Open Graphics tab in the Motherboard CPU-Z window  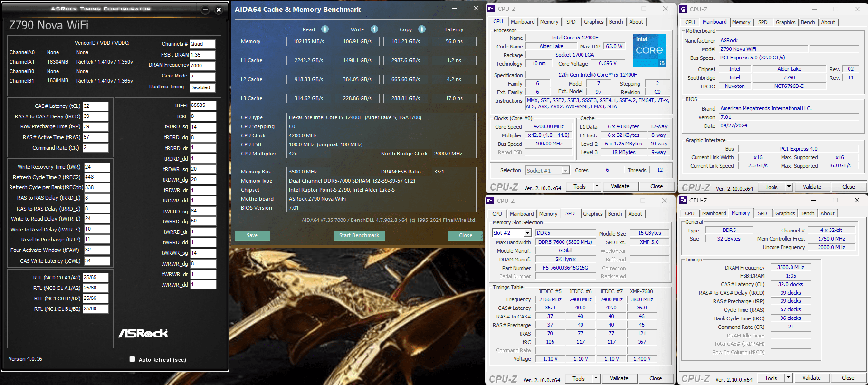click(785, 22)
